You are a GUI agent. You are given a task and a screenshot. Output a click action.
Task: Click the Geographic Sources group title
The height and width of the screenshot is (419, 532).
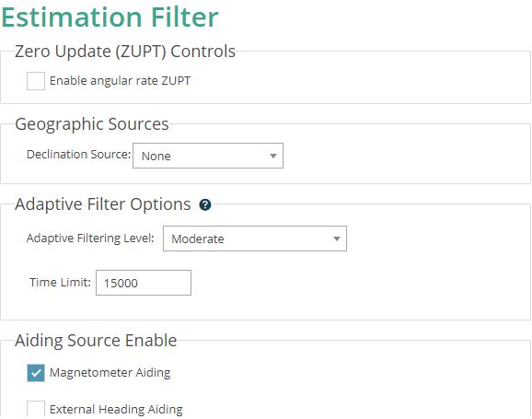[x=92, y=124]
